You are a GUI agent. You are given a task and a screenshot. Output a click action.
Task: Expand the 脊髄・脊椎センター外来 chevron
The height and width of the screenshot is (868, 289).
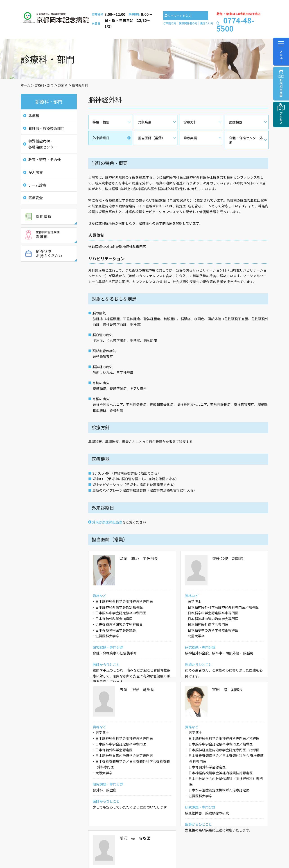coord(265,140)
